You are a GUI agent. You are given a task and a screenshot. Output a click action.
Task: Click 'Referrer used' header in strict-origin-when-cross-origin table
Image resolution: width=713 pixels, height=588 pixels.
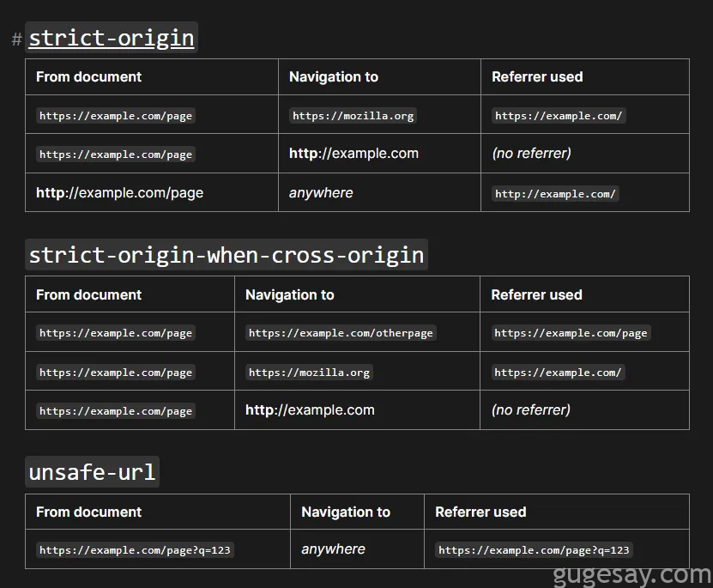[x=536, y=294]
